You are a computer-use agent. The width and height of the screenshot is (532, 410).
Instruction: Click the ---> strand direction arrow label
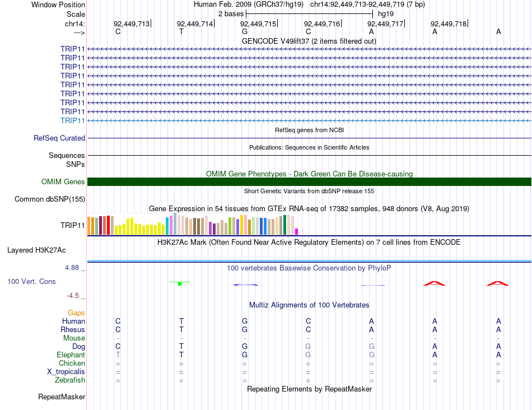(x=80, y=32)
